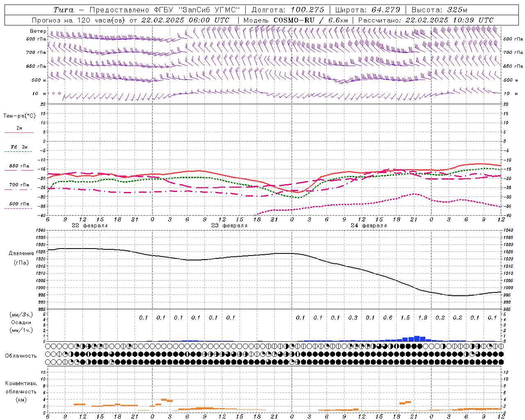The width and height of the screenshot is (525, 420).
Task: Click the '10 м' wind level label on left axis
Action: tap(39, 94)
